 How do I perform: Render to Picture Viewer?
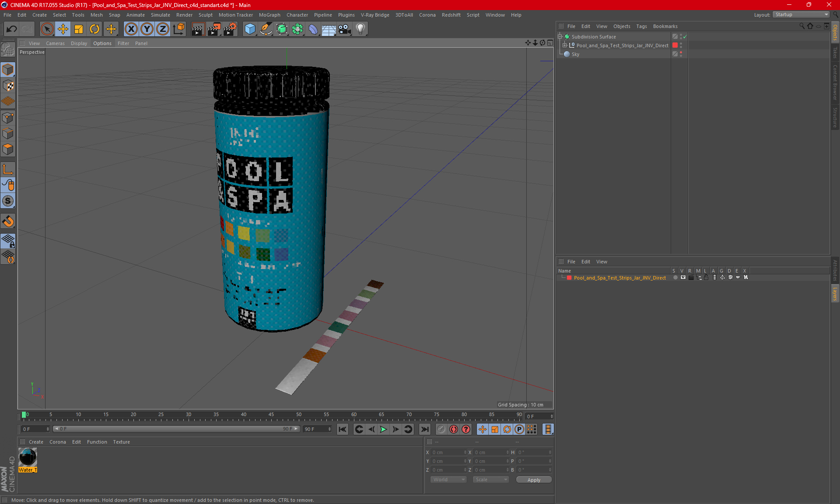pos(214,29)
